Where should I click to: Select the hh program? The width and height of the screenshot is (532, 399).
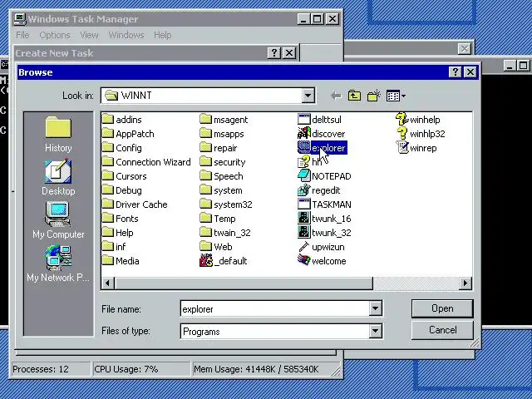click(x=310, y=162)
